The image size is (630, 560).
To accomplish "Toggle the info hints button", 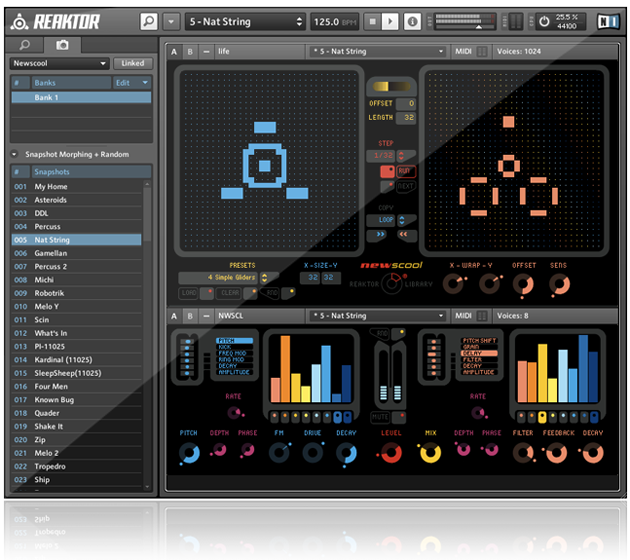I will click(412, 21).
